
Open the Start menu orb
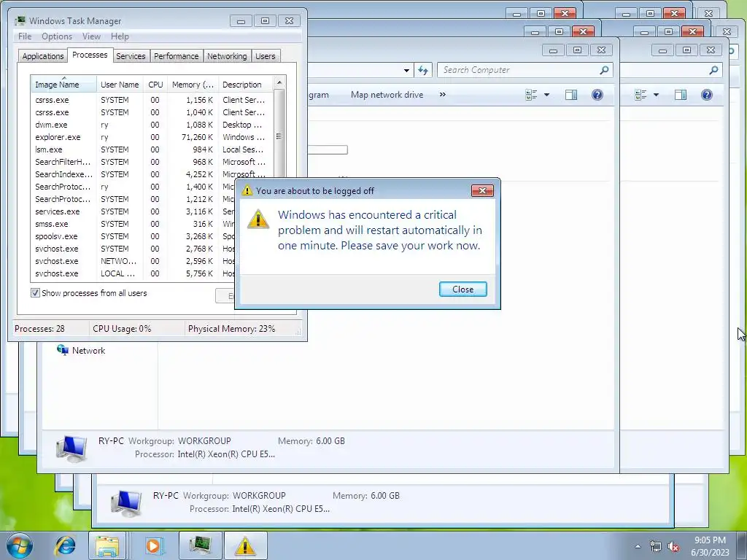click(19, 545)
